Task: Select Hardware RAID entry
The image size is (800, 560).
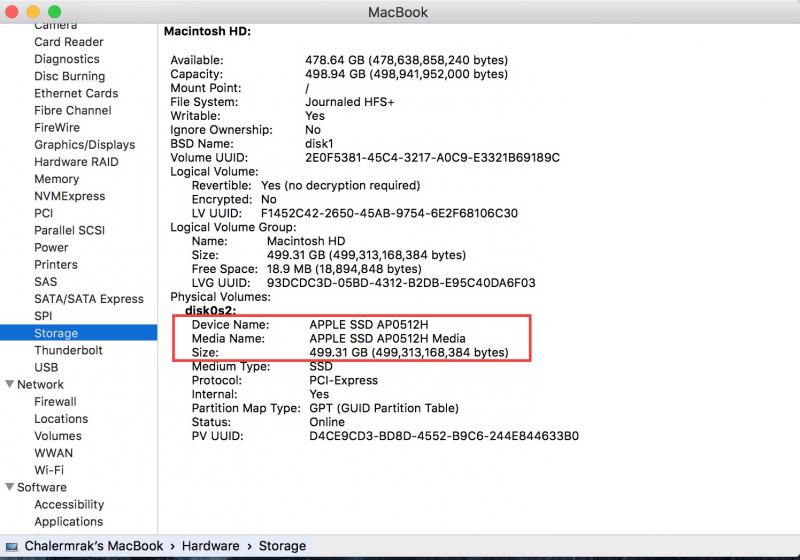Action: tap(76, 162)
